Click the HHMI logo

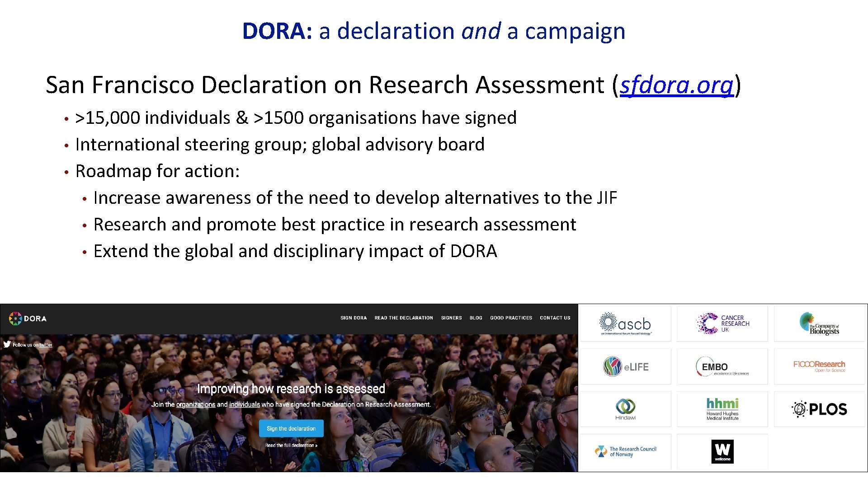point(722,409)
